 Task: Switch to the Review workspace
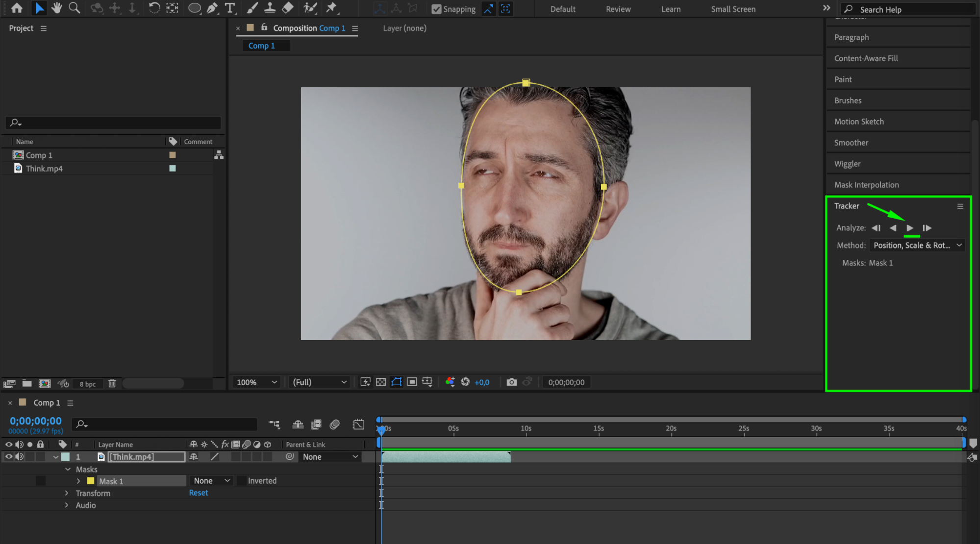(618, 9)
